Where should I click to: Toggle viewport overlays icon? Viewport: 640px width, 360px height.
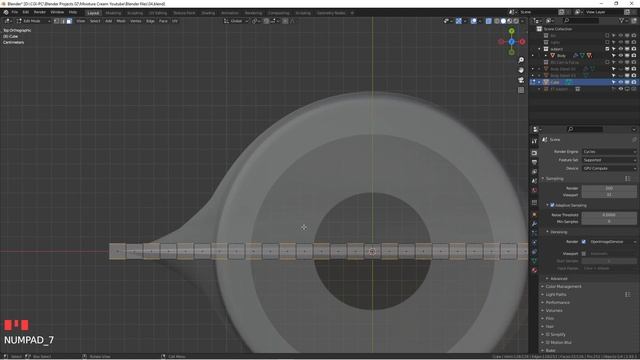pyautogui.click(x=473, y=21)
